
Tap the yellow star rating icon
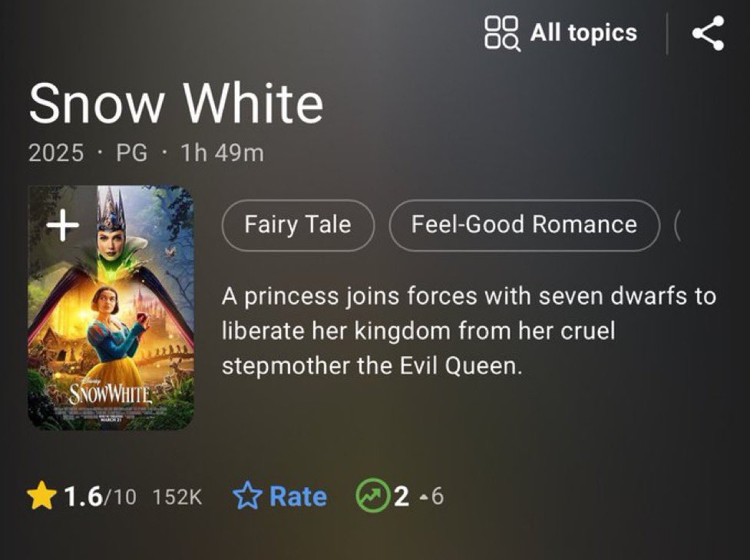[x=41, y=496]
